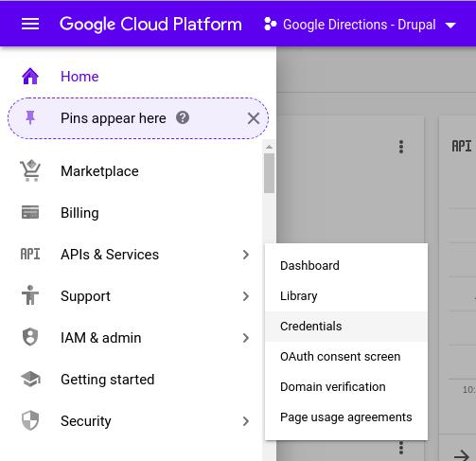Click the sidebar scrollbar thumb
The image size is (476, 461).
click(x=269, y=173)
